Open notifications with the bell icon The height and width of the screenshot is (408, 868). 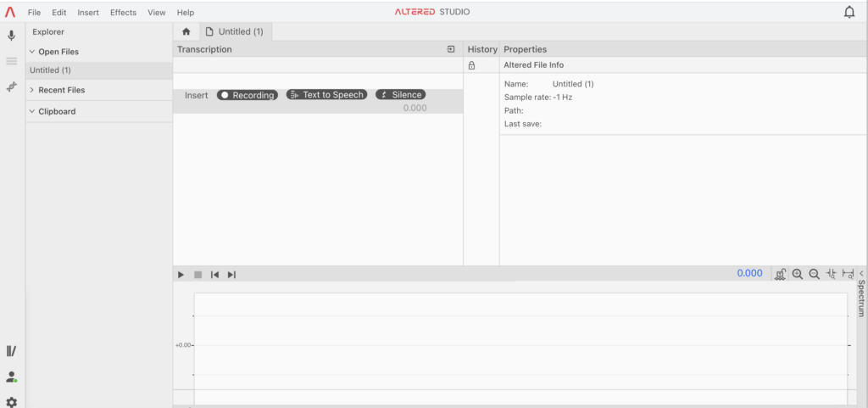849,12
